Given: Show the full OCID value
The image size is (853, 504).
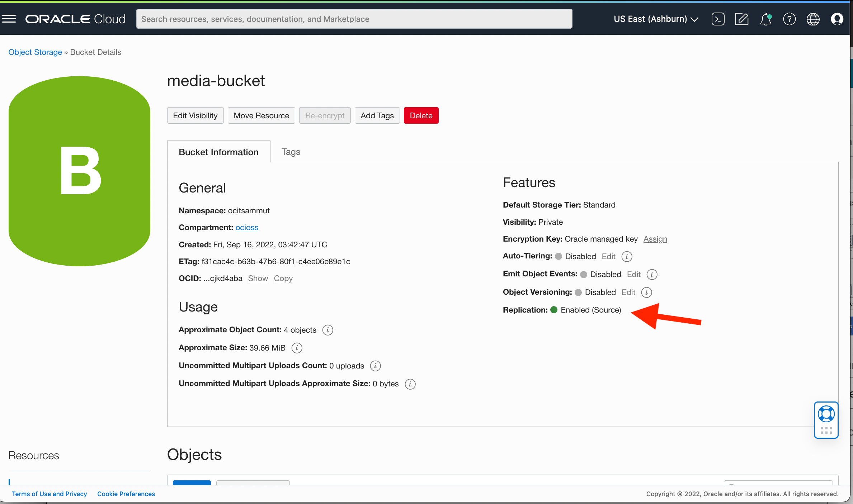Looking at the screenshot, I should point(258,278).
